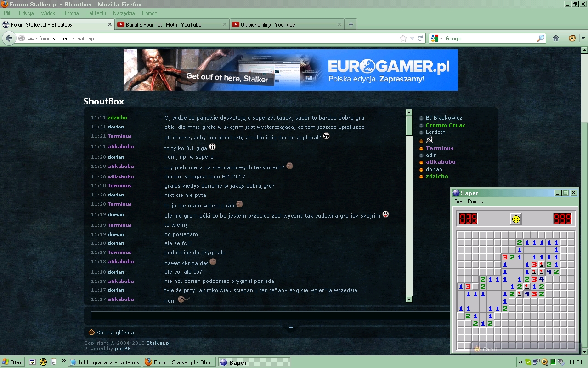Click the site icon in address bar
This screenshot has height=368, width=588.
(22, 39)
